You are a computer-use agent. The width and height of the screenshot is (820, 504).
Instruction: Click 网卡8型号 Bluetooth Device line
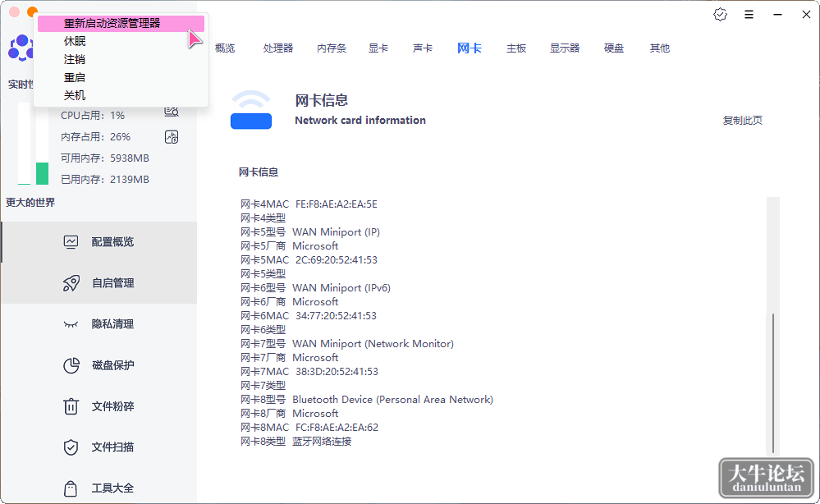(367, 400)
